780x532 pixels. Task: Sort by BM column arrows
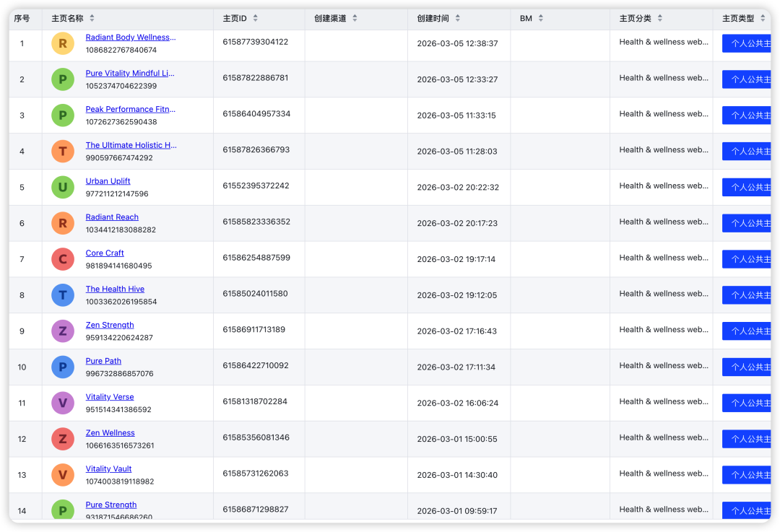click(541, 18)
